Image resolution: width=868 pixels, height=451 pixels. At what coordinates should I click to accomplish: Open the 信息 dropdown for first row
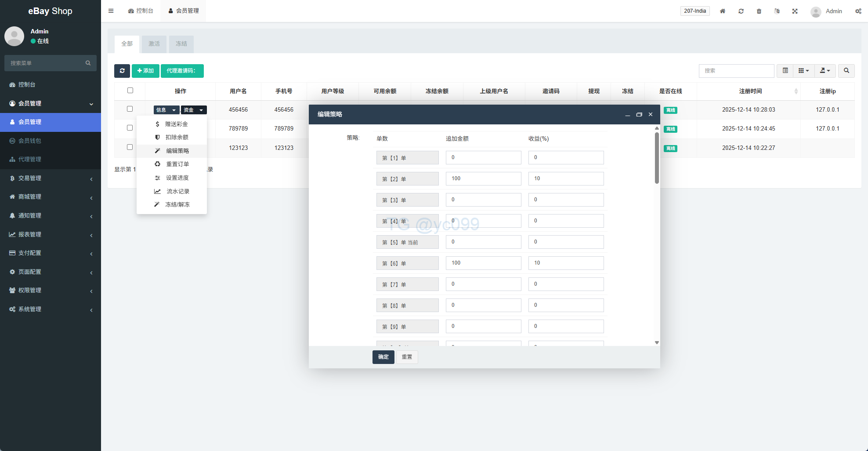tap(166, 110)
